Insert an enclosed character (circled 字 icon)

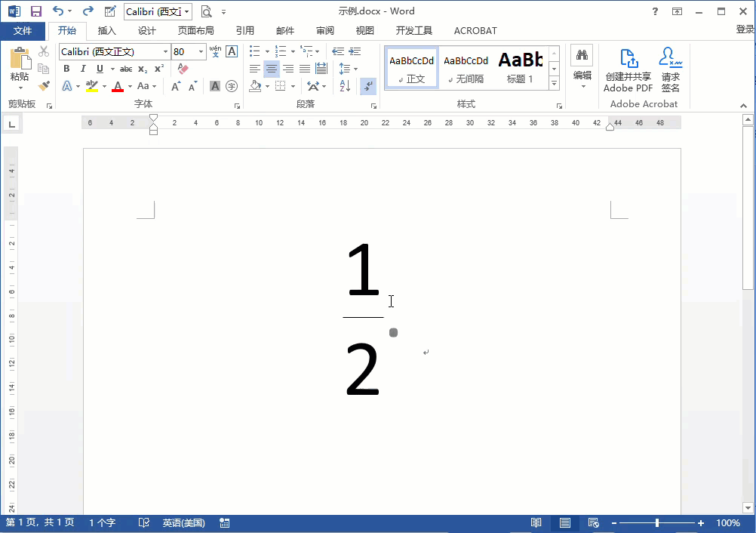click(x=232, y=86)
